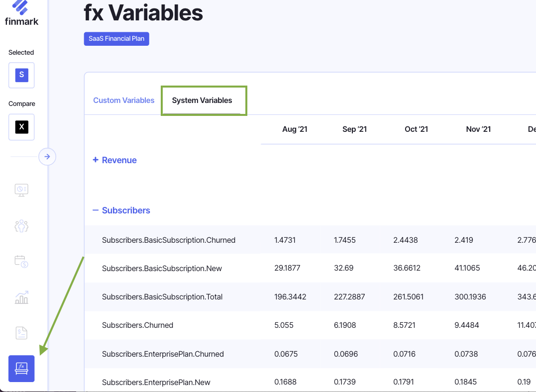Open the Dashboard monitor icon
536x392 pixels.
point(21,190)
